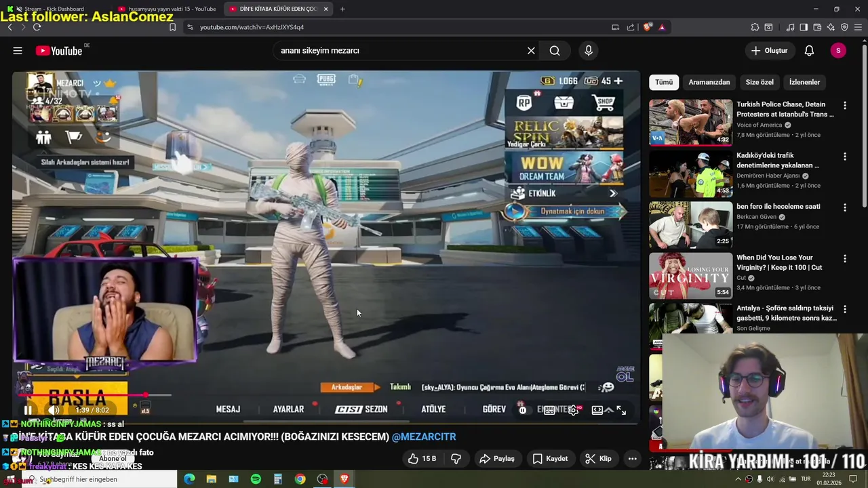Image resolution: width=868 pixels, height=488 pixels.
Task: Click the YouTube search magnifier button
Action: [555, 51]
